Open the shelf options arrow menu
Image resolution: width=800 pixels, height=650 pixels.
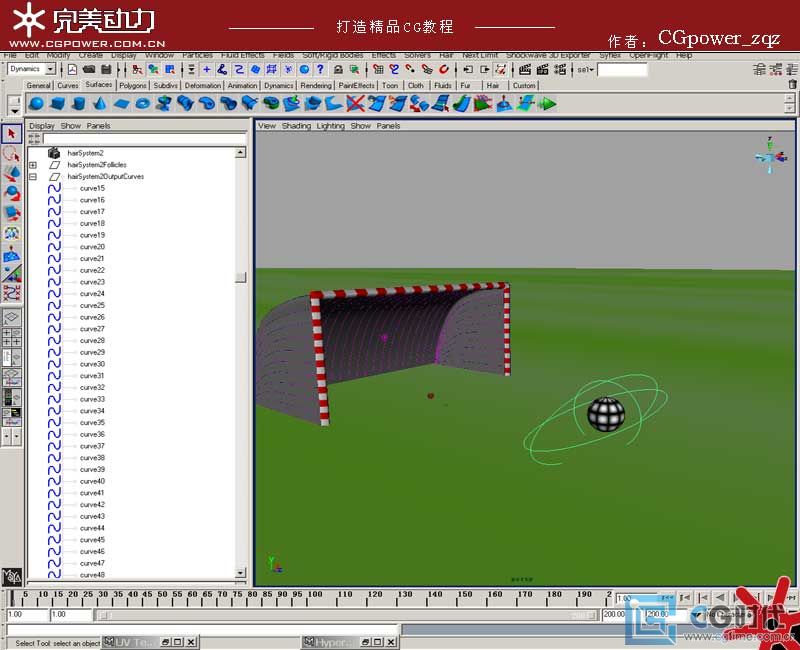pos(15,110)
